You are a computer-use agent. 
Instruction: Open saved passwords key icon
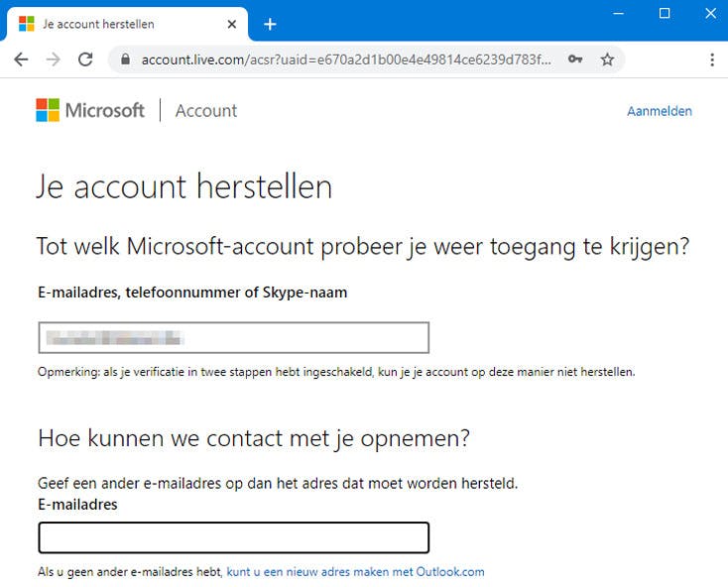(575, 59)
